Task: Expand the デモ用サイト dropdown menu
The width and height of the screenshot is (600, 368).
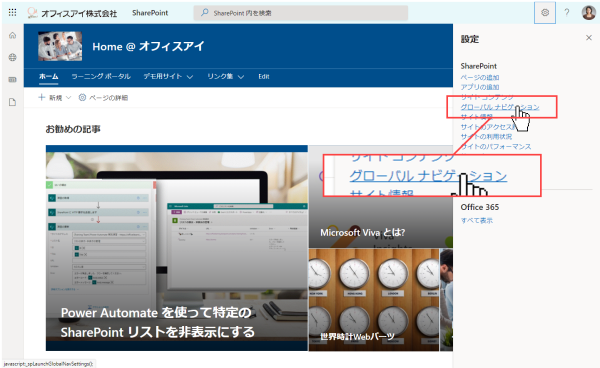Action: pos(168,77)
